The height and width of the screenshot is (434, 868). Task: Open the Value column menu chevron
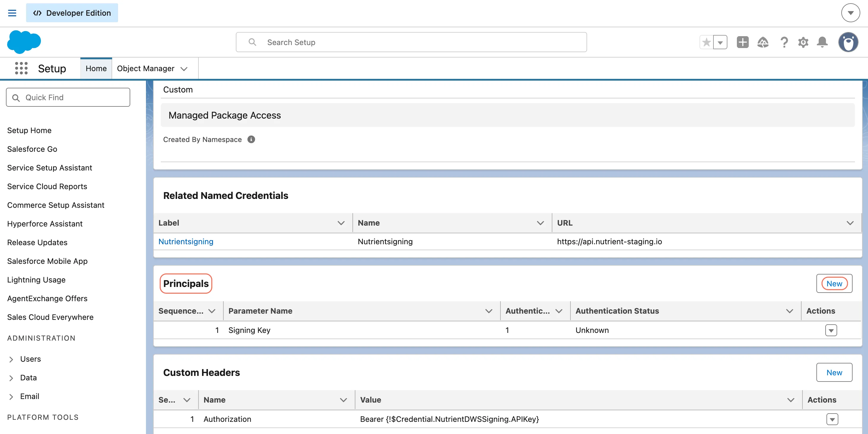[x=791, y=400]
